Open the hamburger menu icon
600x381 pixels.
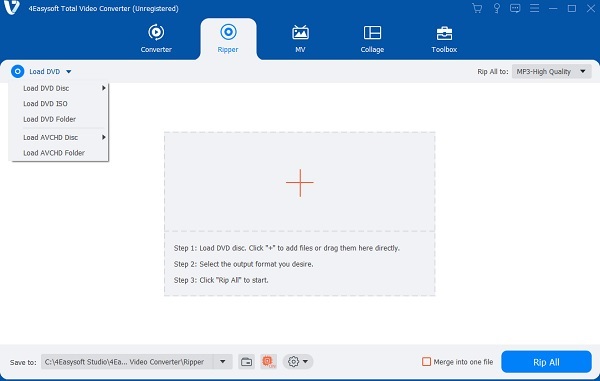pyautogui.click(x=535, y=8)
